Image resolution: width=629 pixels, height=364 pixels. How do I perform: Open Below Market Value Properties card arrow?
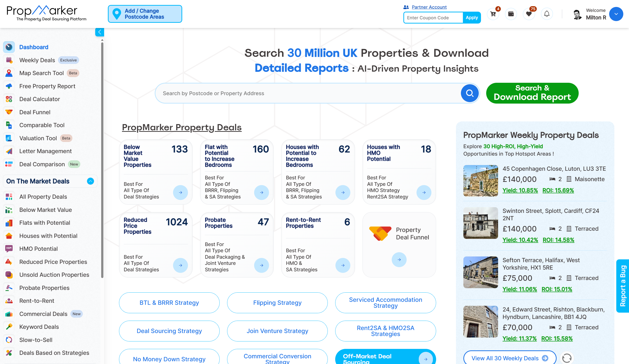pos(180,192)
